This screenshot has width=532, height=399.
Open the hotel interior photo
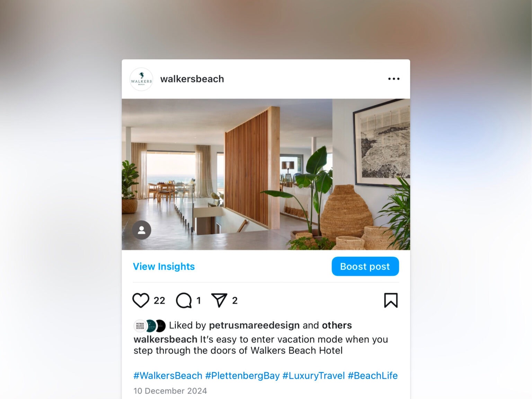tap(266, 174)
